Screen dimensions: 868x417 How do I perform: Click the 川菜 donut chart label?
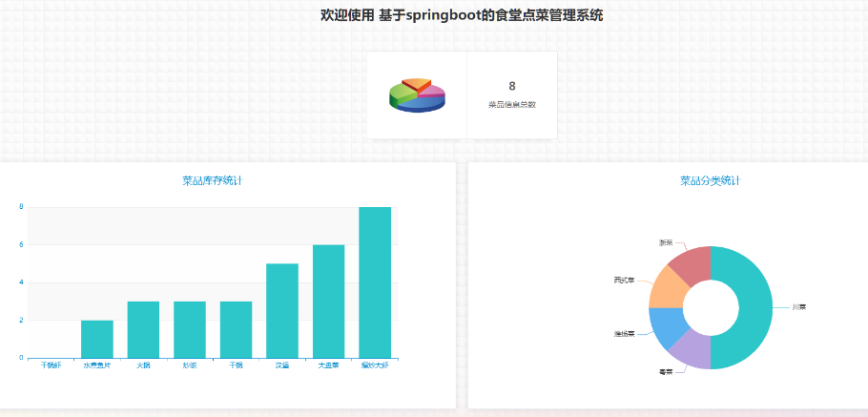pos(798,307)
